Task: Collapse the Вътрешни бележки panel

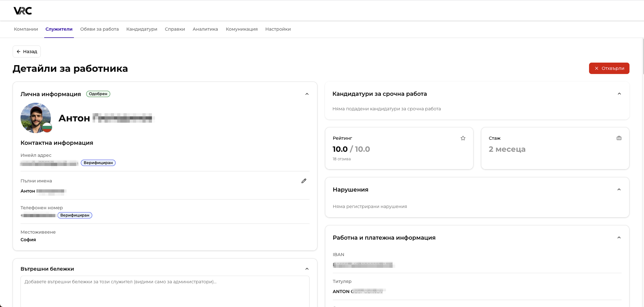Action: (x=306, y=268)
